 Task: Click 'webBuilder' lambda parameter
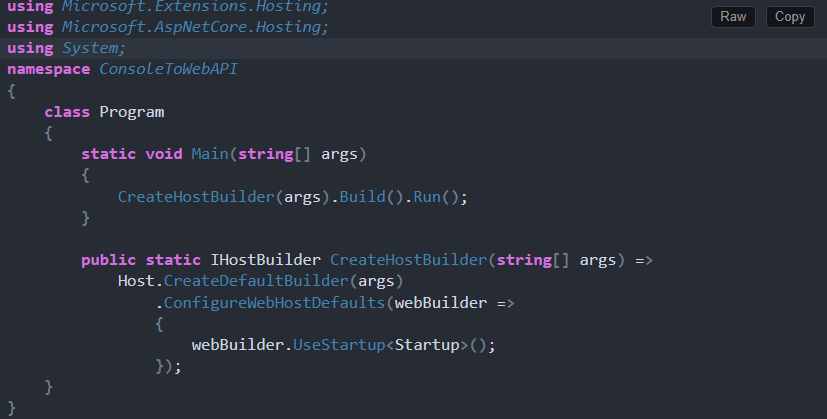440,302
